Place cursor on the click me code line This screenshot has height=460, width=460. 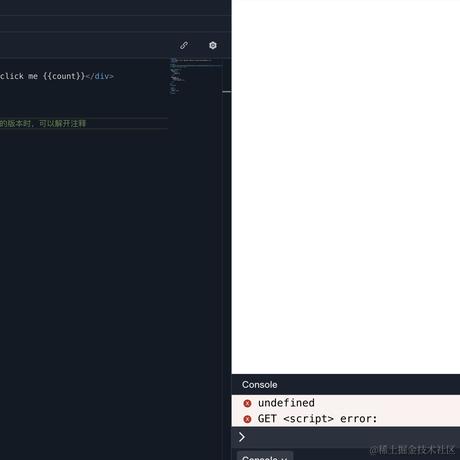(84, 76)
